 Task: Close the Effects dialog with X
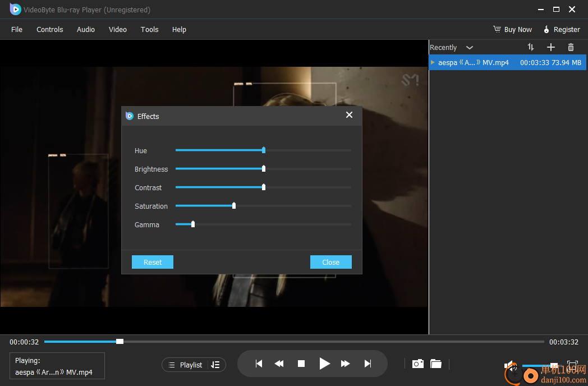click(x=349, y=115)
